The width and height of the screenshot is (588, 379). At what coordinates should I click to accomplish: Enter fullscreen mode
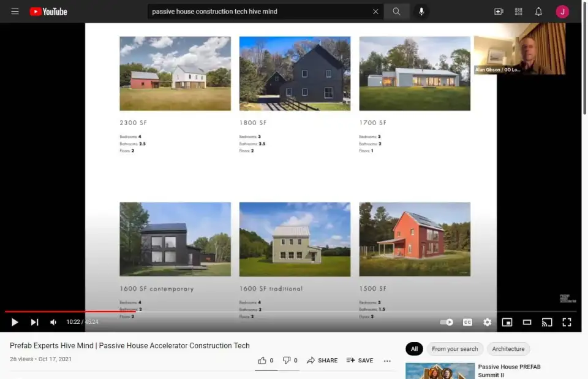567,322
